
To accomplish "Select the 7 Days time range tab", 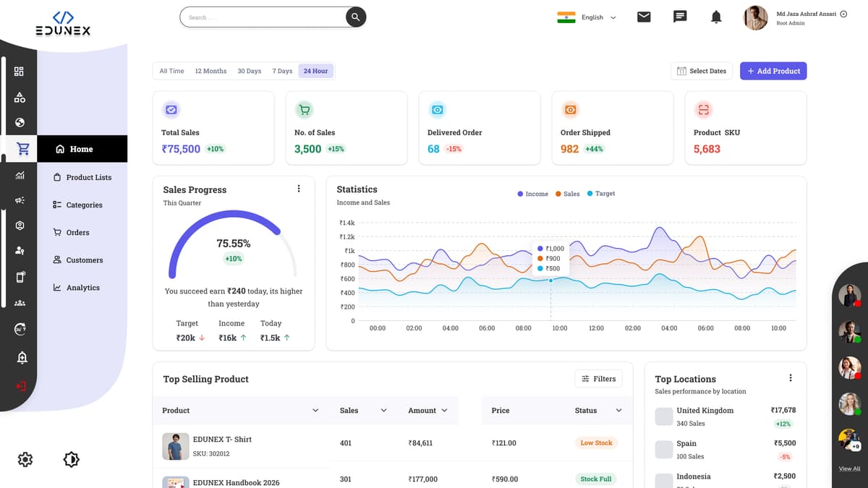I will tap(282, 71).
